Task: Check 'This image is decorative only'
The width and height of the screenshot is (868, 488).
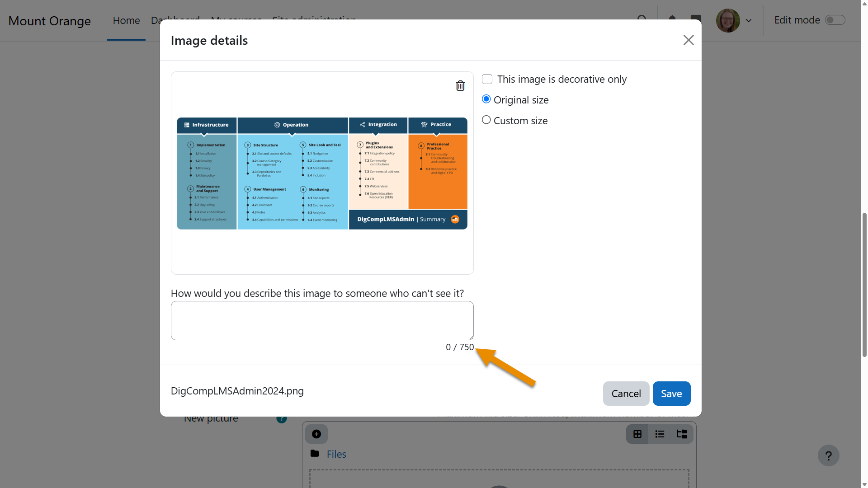Action: coord(487,79)
